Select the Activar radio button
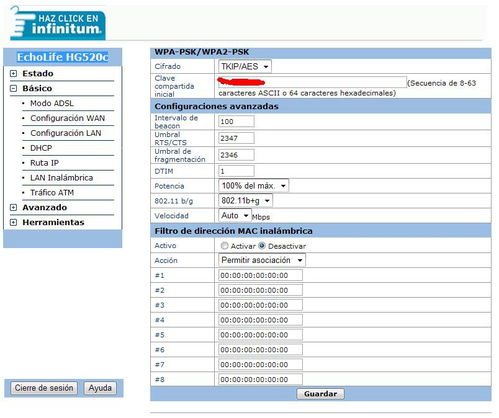Screen dimensions: 499x418 [224, 246]
